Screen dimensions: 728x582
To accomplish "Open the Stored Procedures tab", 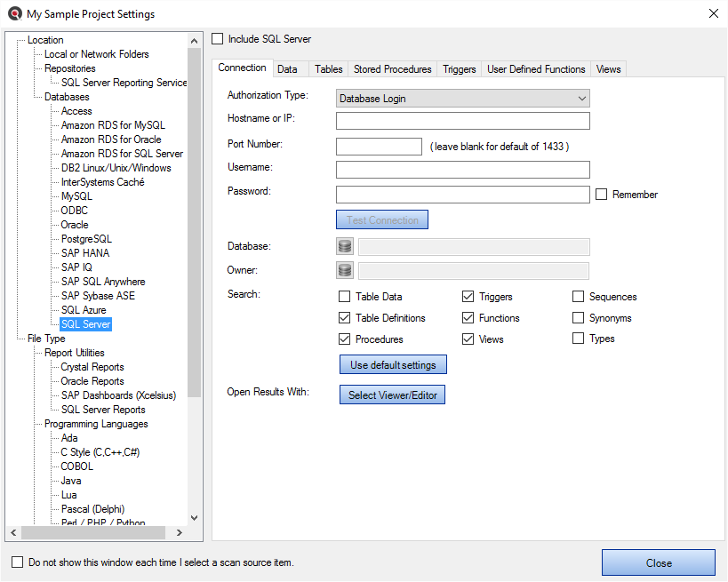I will pyautogui.click(x=393, y=69).
